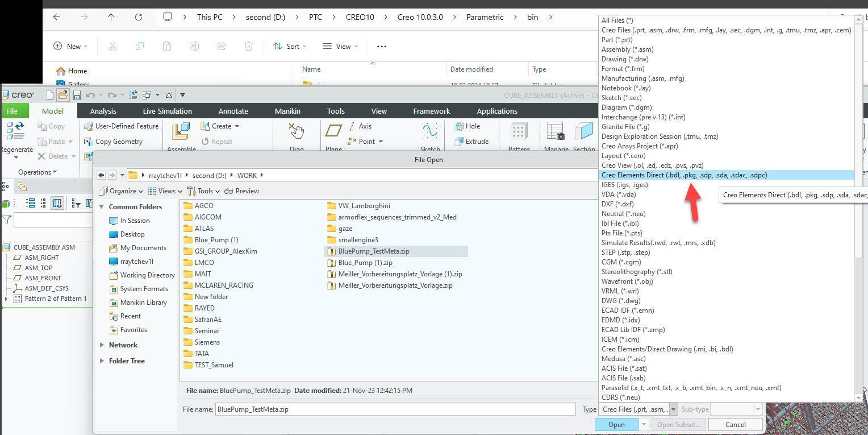The width and height of the screenshot is (868, 435).
Task: Collapse the Common Folders section
Action: coord(102,206)
